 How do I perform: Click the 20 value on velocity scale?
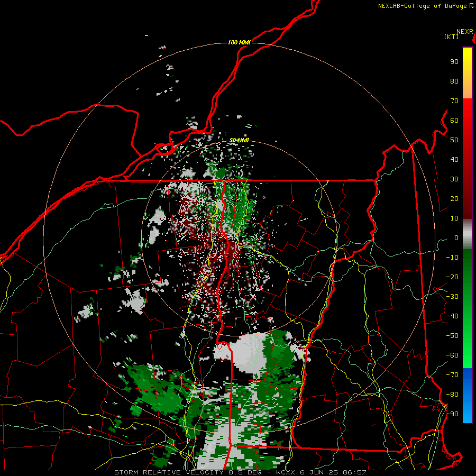click(454, 198)
